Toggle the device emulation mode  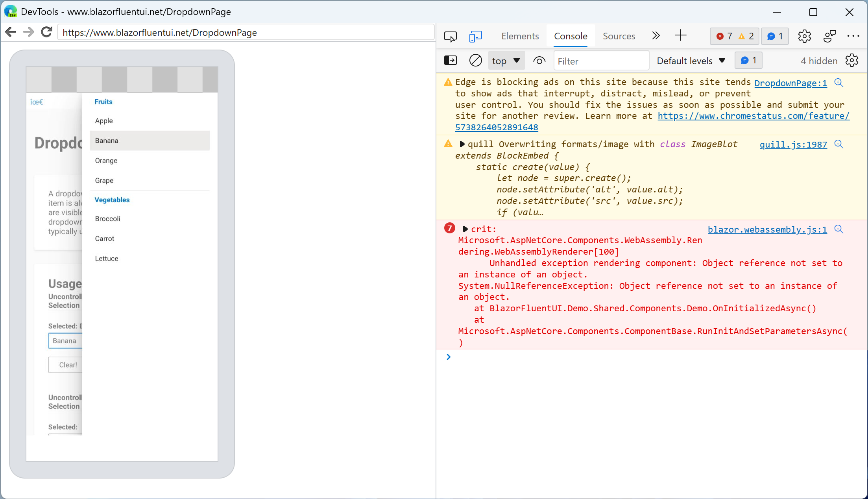pos(476,36)
